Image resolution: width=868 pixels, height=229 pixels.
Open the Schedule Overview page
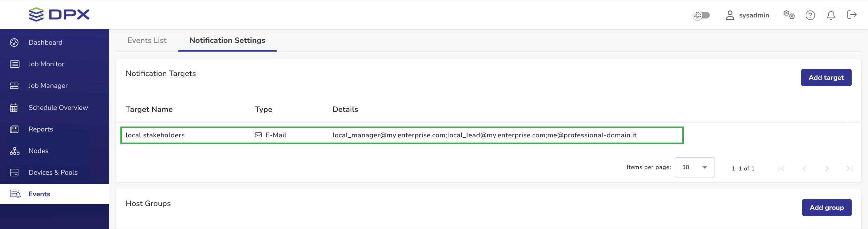(58, 108)
